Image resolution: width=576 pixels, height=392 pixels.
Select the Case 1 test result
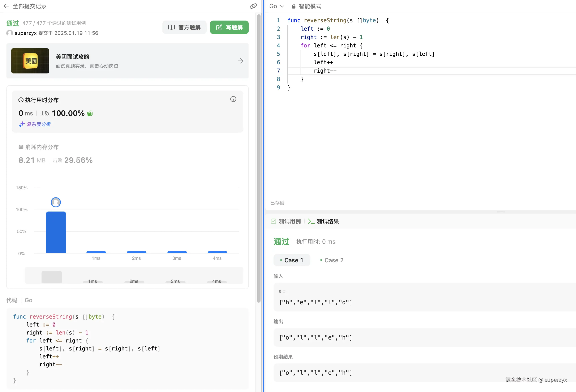click(292, 260)
